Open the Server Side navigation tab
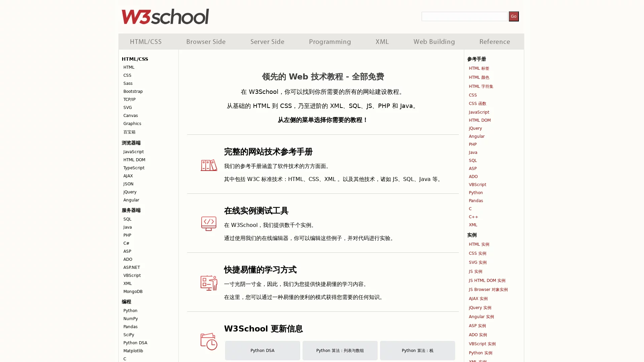The image size is (644, 362). click(267, 42)
